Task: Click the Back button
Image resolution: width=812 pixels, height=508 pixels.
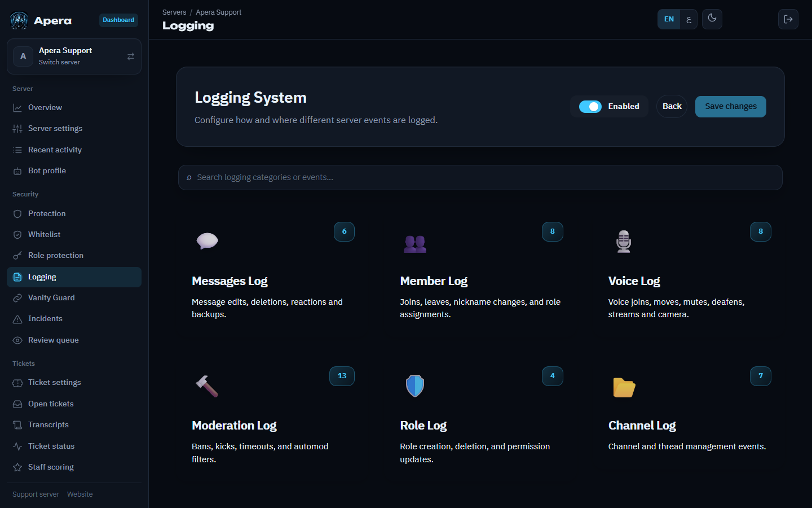Action: point(672,107)
